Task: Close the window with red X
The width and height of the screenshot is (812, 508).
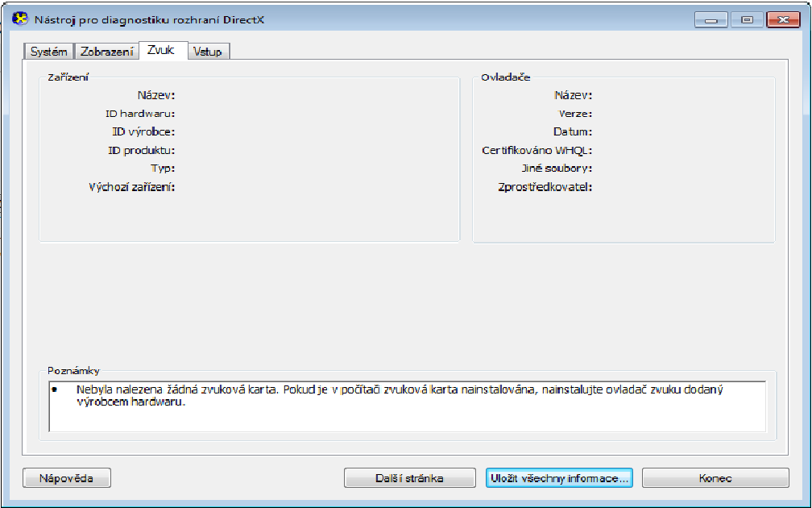Action: (x=784, y=19)
